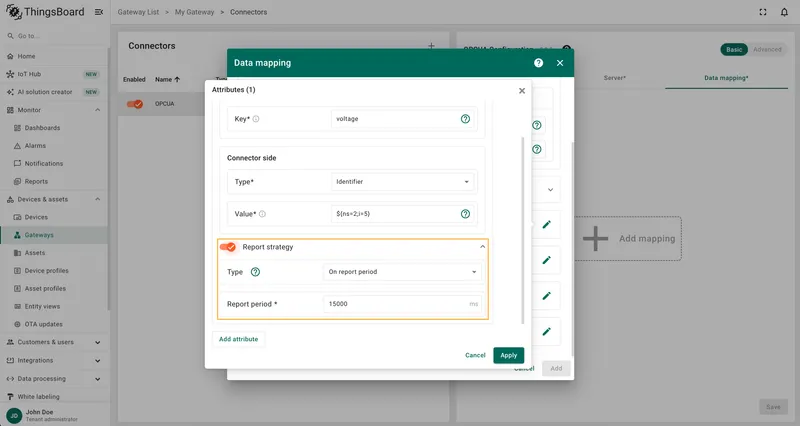Click the Home sidebar icon
Viewport: 800px width, 426px height.
coord(10,56)
